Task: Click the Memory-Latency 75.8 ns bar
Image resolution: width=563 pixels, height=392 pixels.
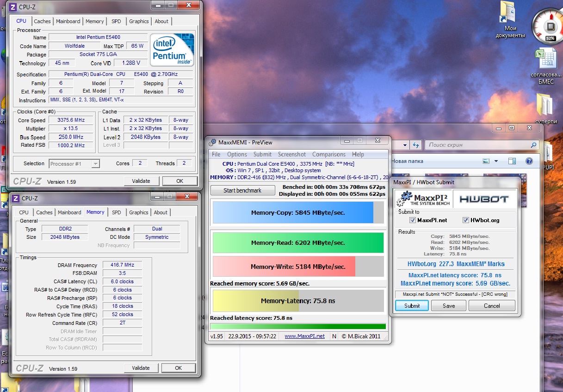Action: tap(298, 301)
